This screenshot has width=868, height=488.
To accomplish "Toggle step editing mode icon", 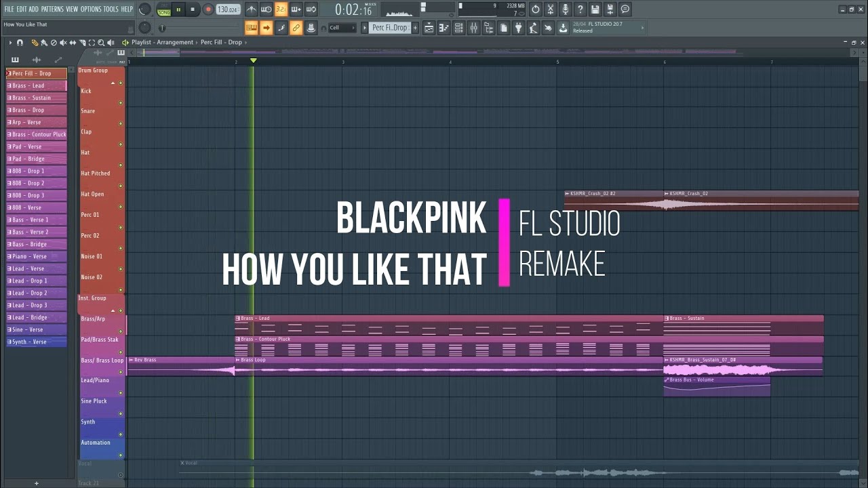I will coord(281,28).
